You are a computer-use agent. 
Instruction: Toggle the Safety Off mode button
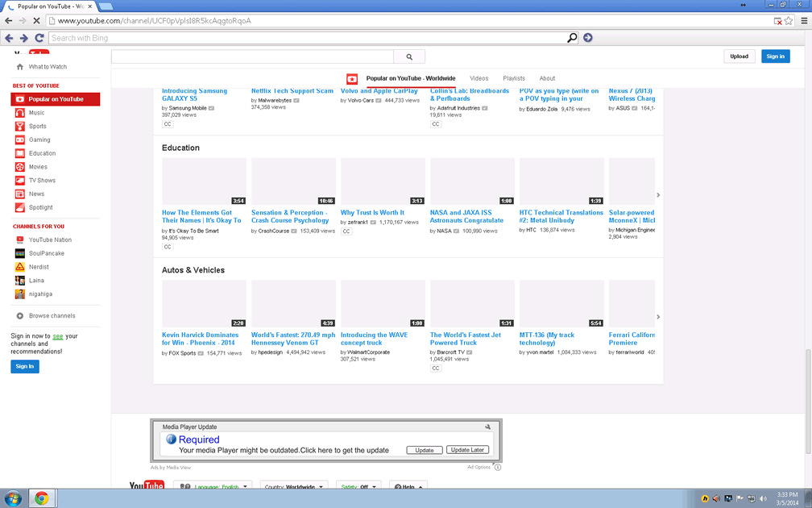358,487
